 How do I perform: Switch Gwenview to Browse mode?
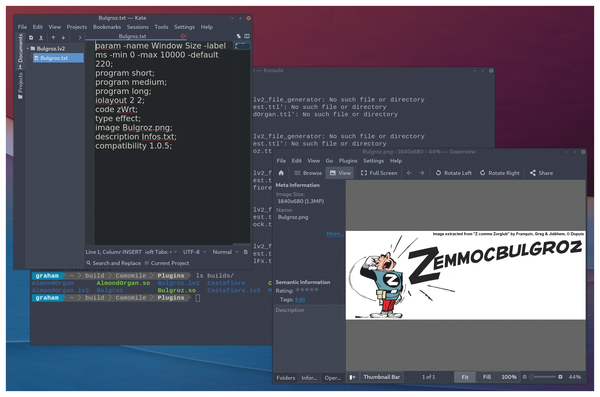(308, 173)
